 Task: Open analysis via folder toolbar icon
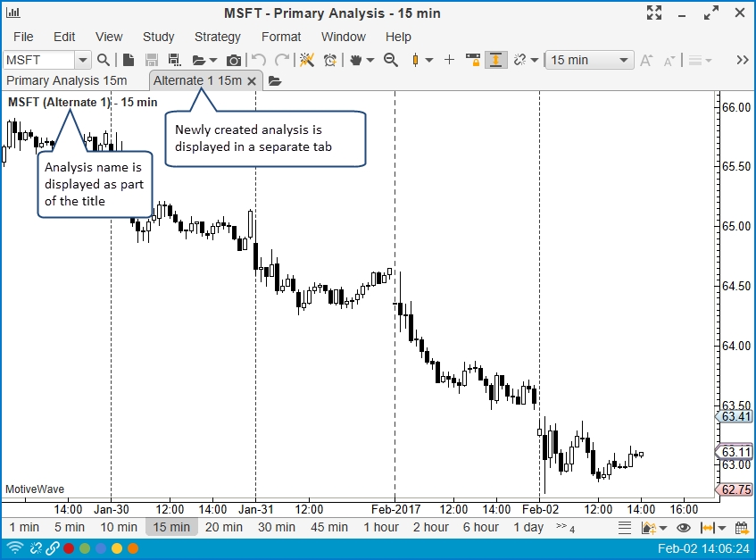pos(199,61)
